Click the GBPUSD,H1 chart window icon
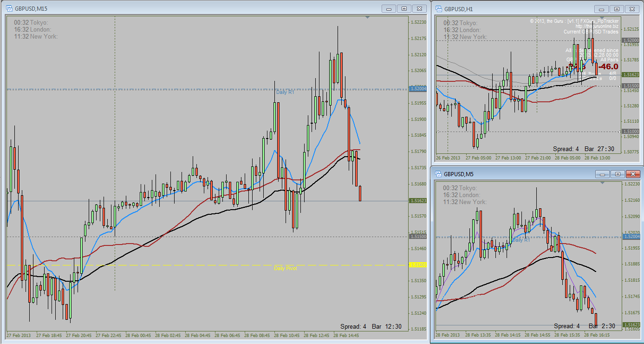 438,8
